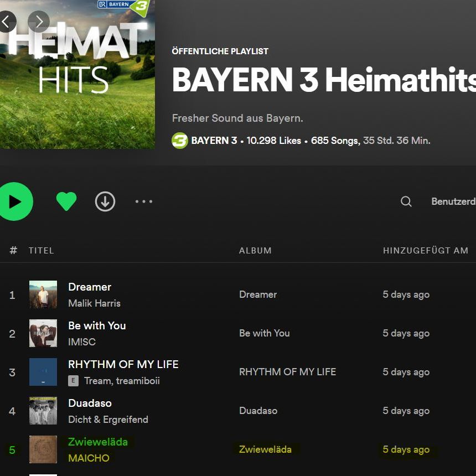The image size is (476, 476).
Task: Open artist Dicht & Ergreifend
Action: [x=108, y=419]
